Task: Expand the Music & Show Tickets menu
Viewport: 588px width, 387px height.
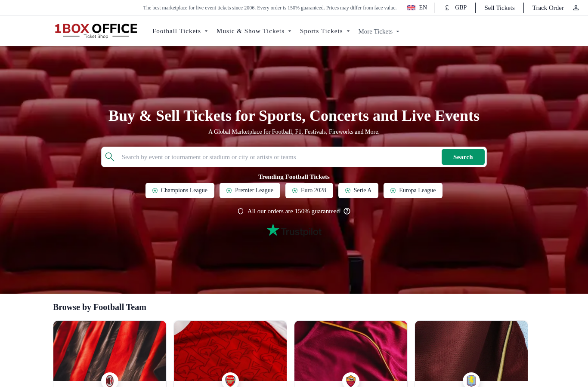Action: [254, 31]
